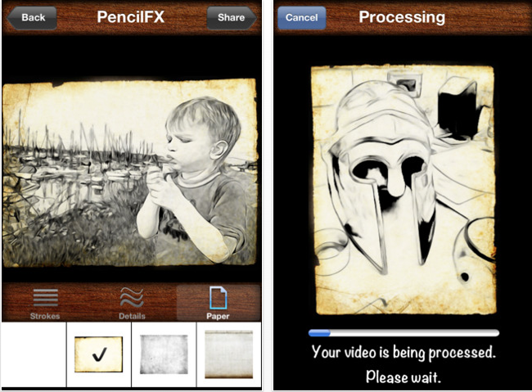The width and height of the screenshot is (532, 392).
Task: Click the PencilFX title text
Action: [x=131, y=17]
